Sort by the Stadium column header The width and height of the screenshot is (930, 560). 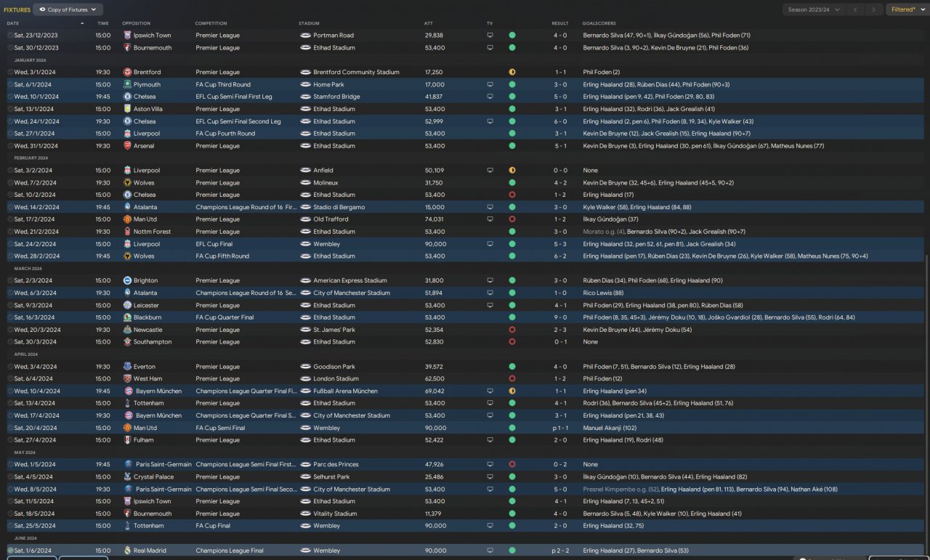[x=309, y=23]
